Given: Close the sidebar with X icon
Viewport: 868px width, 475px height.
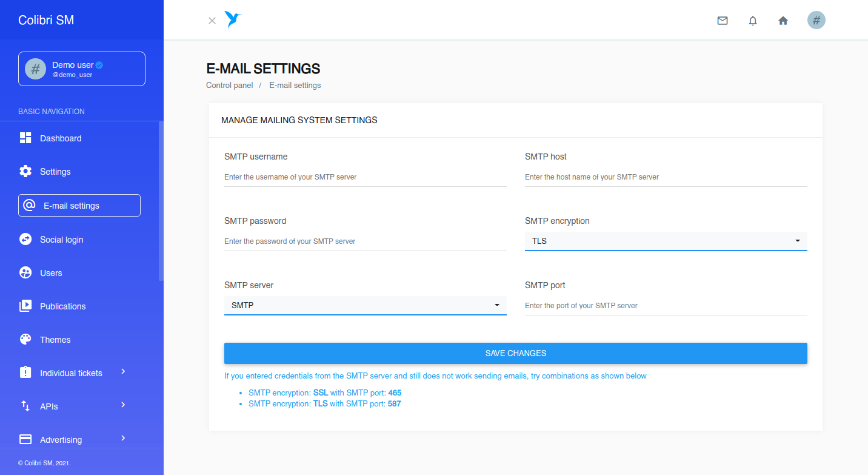Looking at the screenshot, I should coord(212,21).
